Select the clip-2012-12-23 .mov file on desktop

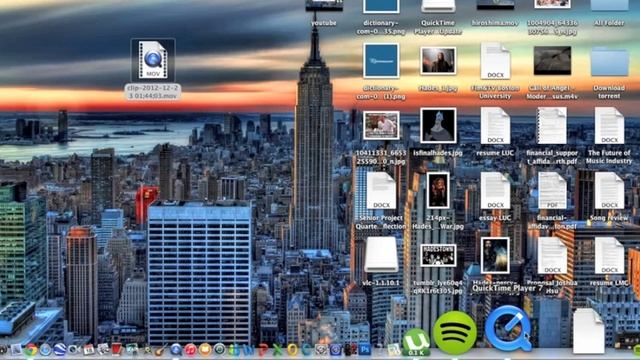coord(153,60)
